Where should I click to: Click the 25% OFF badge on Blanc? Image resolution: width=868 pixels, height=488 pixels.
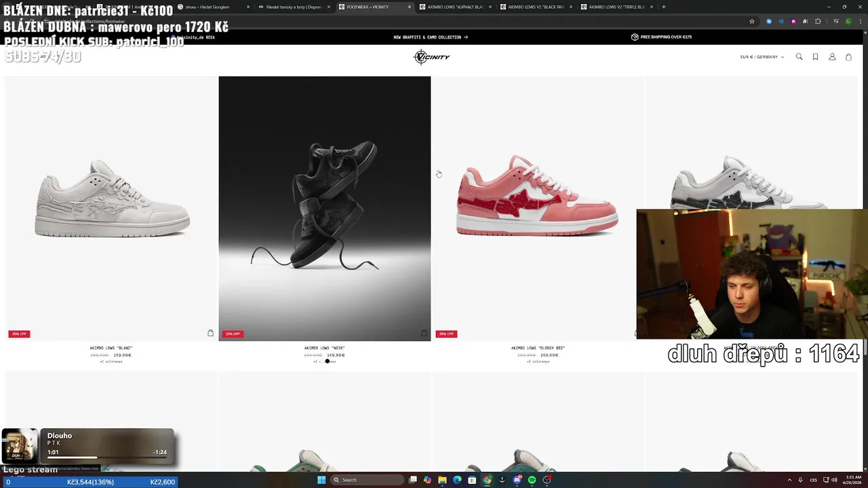coord(19,333)
